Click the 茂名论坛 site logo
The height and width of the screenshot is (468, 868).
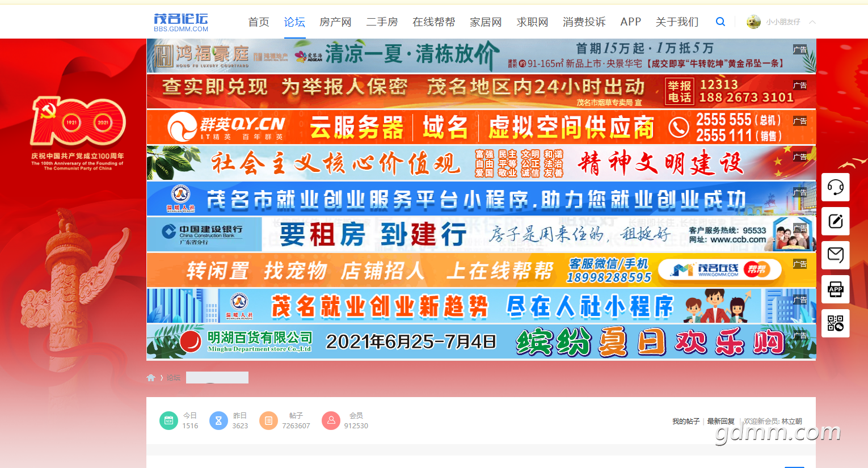tap(181, 22)
